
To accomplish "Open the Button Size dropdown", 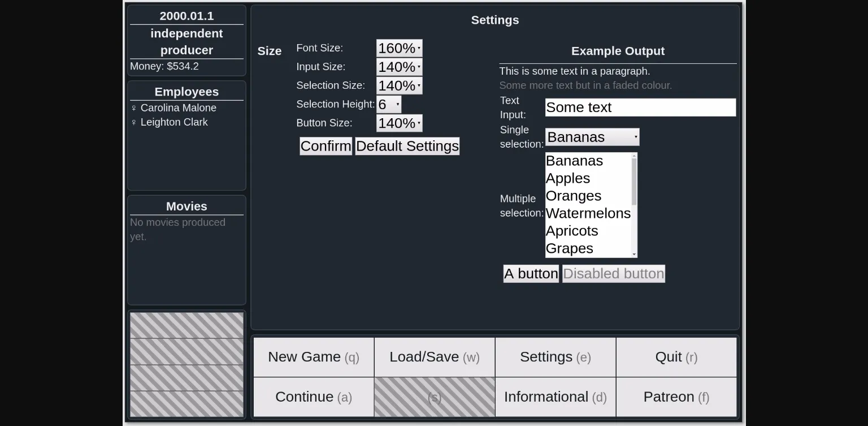I will 399,123.
